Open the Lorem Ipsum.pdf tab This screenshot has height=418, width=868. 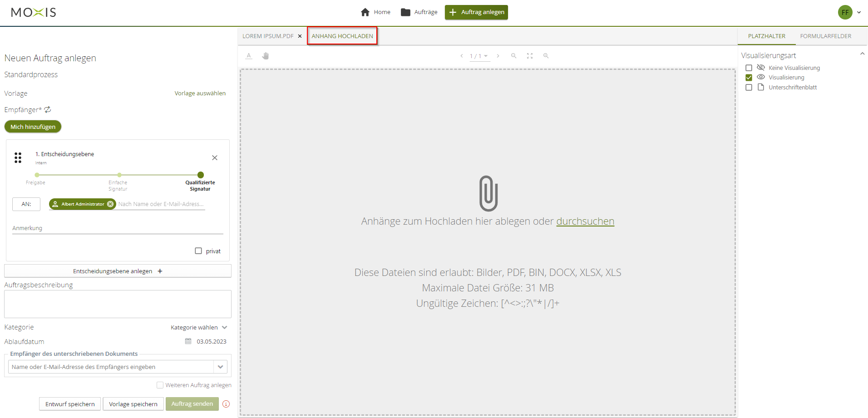pyautogui.click(x=268, y=36)
